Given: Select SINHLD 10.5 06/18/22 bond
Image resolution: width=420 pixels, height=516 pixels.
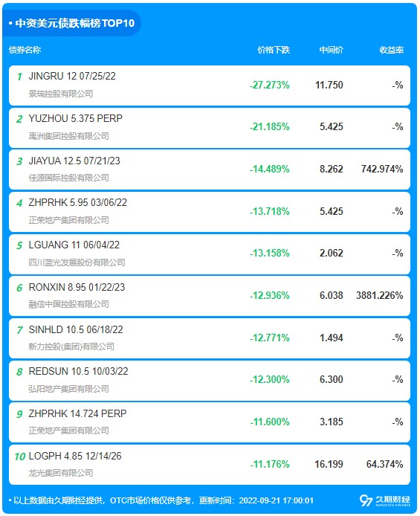Looking at the screenshot, I should click(210, 338).
